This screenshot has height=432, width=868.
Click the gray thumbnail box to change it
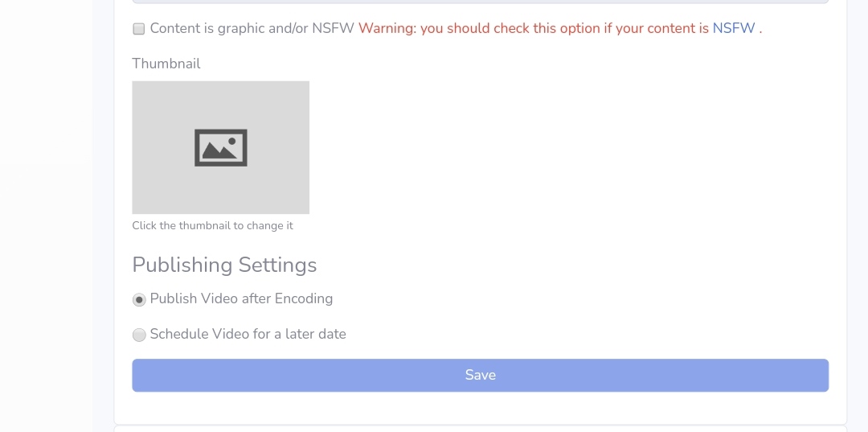(221, 147)
